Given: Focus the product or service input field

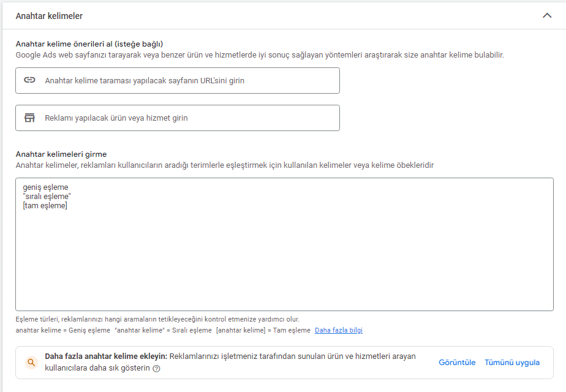Looking at the screenshot, I should coord(178,118).
